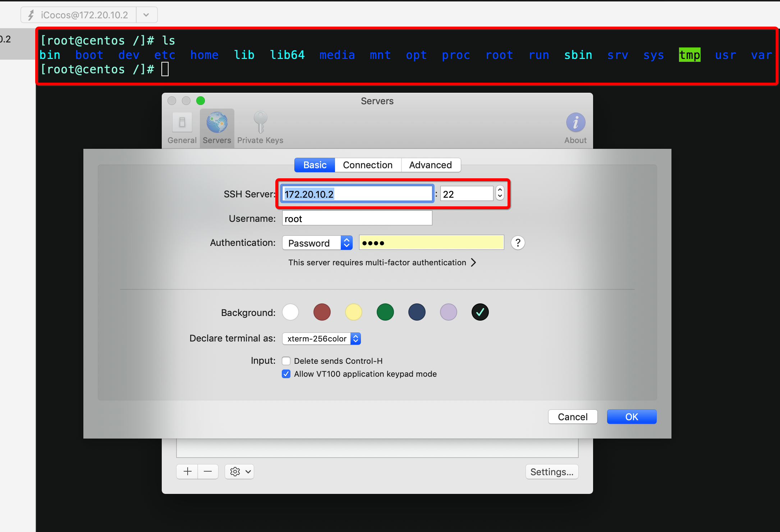780x532 pixels.
Task: Switch to the Advanced tab
Action: coord(430,165)
